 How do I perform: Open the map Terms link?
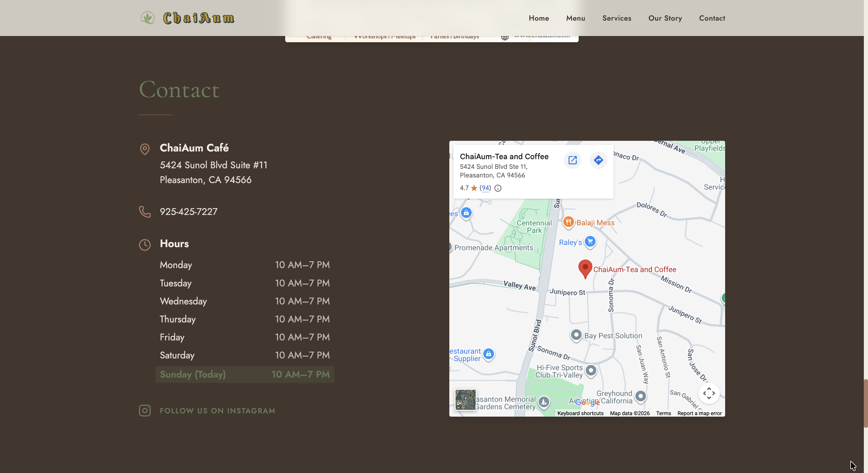pyautogui.click(x=663, y=413)
